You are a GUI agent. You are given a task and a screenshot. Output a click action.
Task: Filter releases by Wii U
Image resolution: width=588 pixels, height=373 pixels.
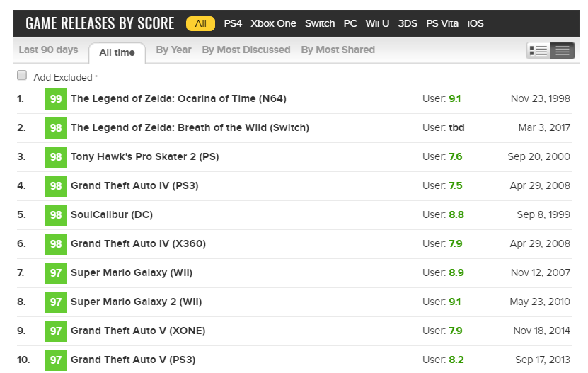tap(377, 23)
